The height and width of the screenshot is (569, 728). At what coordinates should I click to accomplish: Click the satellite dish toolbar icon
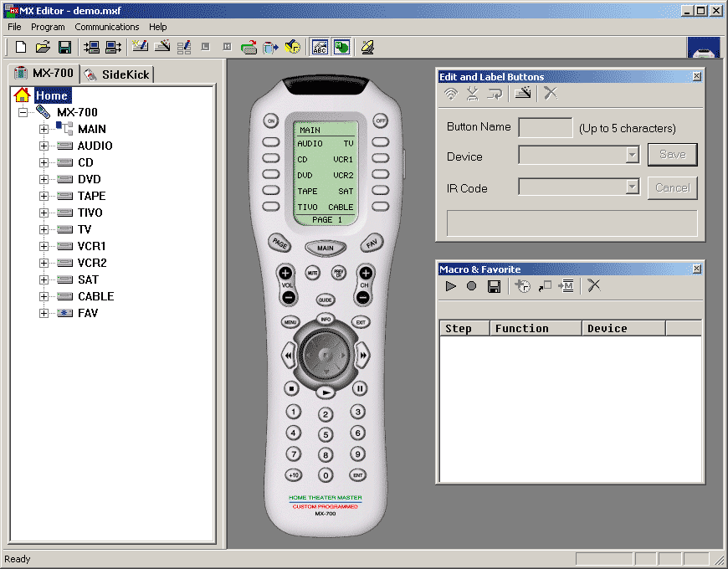click(x=367, y=47)
